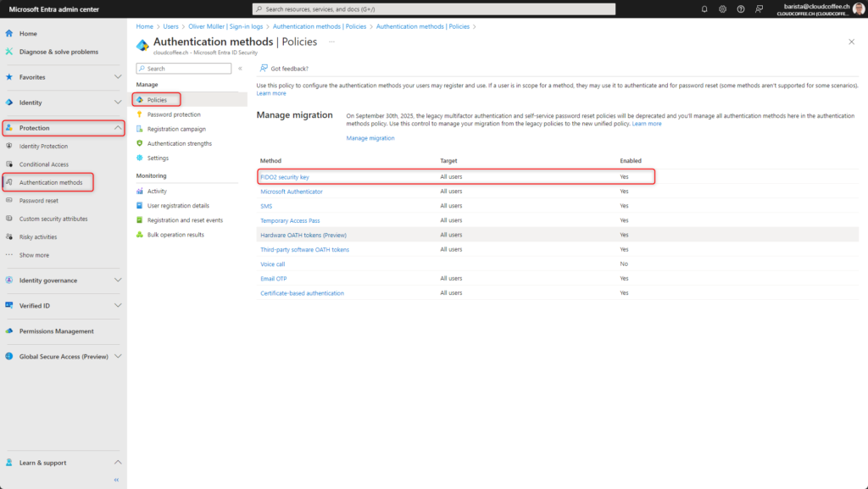
Task: Open Certificate-based authentication method
Action: tap(303, 293)
